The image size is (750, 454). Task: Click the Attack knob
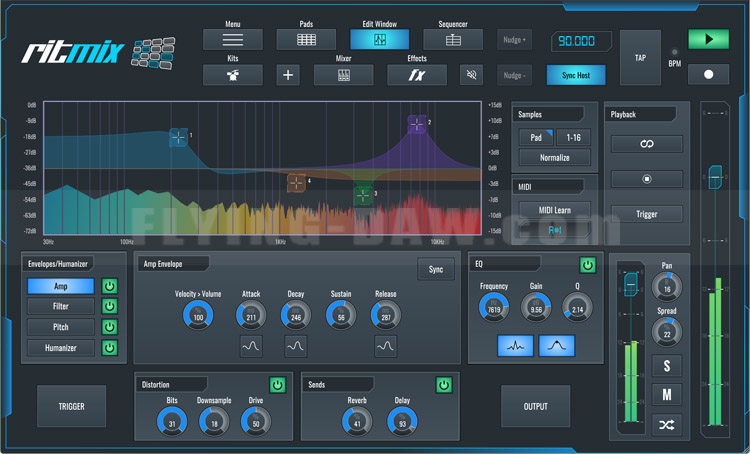tap(251, 315)
